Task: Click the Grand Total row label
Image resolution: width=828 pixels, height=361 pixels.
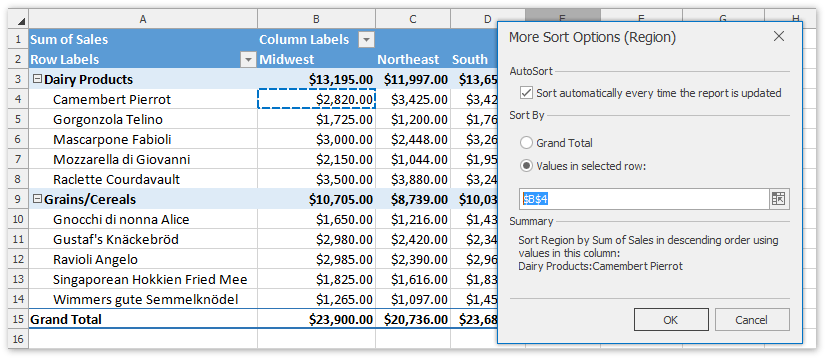Action: coord(143,319)
